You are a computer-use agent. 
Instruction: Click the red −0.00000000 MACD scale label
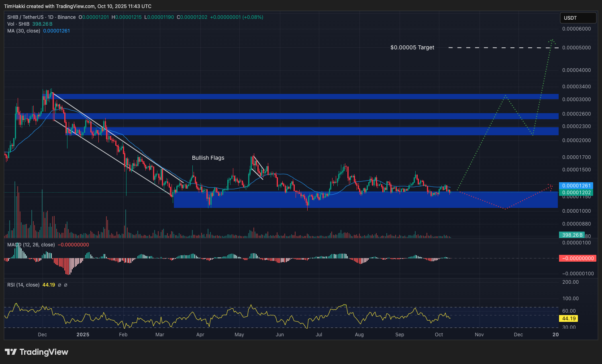click(578, 258)
